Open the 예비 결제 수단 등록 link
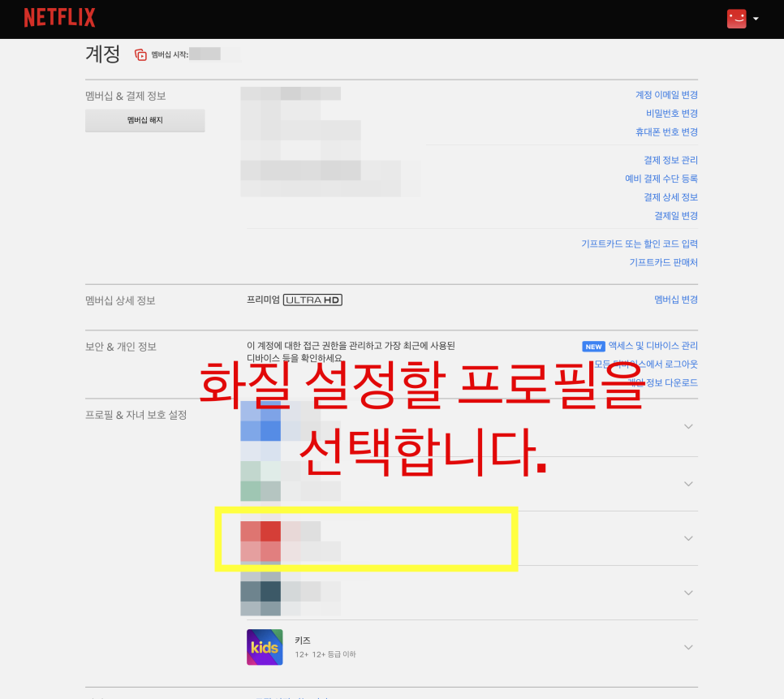 (x=661, y=179)
